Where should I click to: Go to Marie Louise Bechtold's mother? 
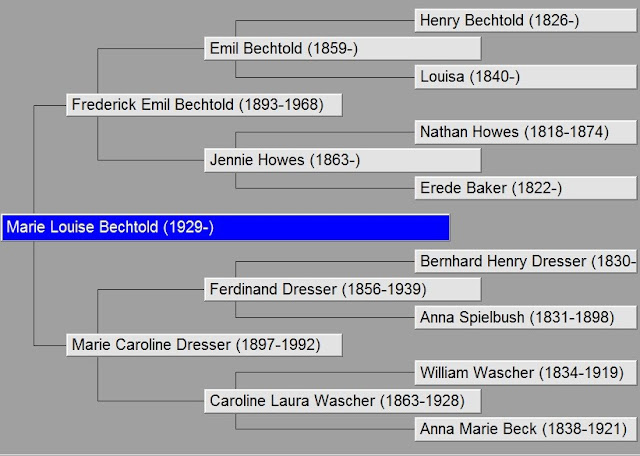(207, 345)
